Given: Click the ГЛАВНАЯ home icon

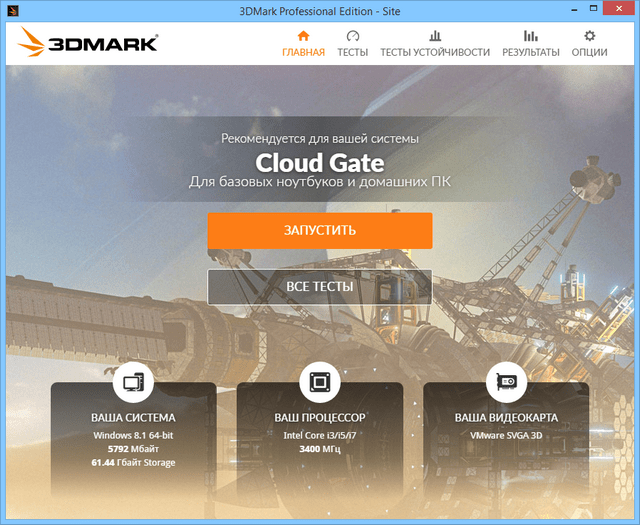Looking at the screenshot, I should [x=303, y=36].
